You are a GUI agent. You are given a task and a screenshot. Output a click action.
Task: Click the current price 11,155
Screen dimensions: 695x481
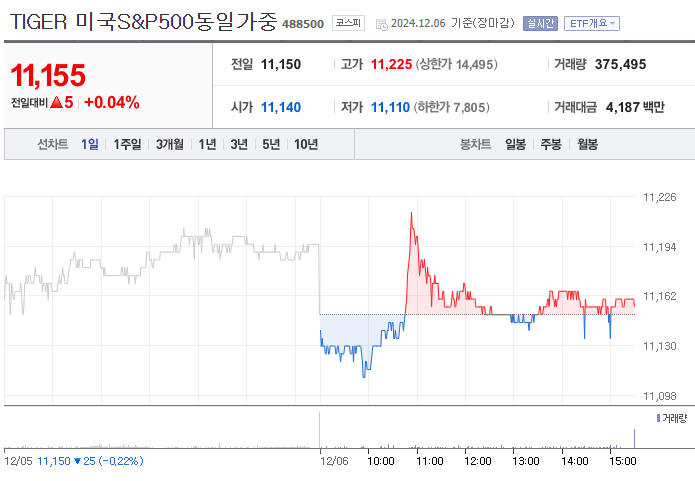click(48, 75)
